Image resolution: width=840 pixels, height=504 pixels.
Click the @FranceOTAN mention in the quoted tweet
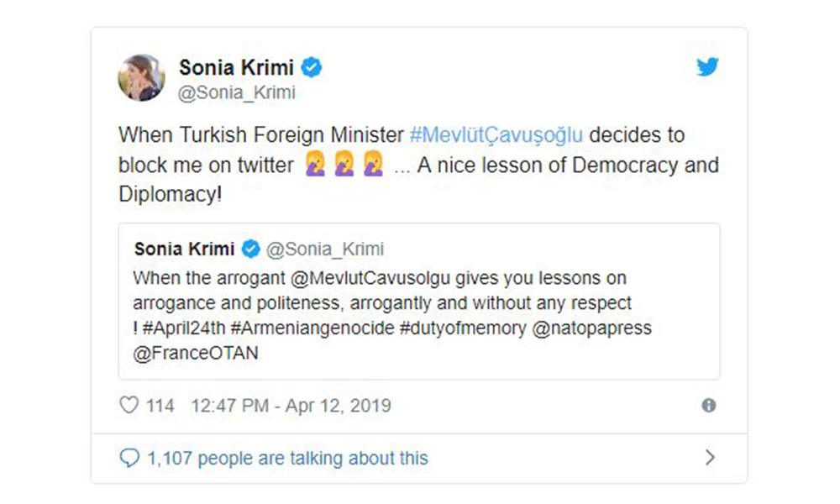click(x=196, y=354)
